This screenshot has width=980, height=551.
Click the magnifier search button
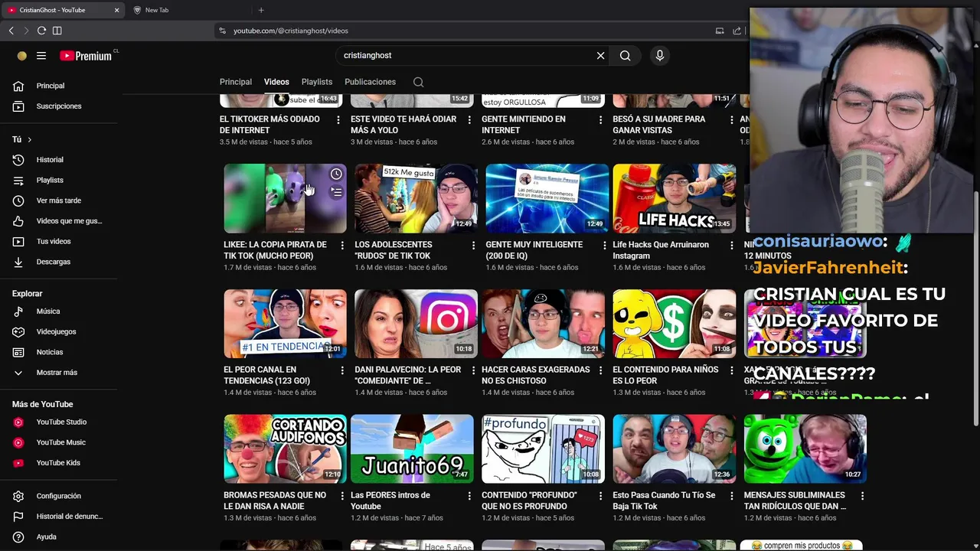[626, 55]
